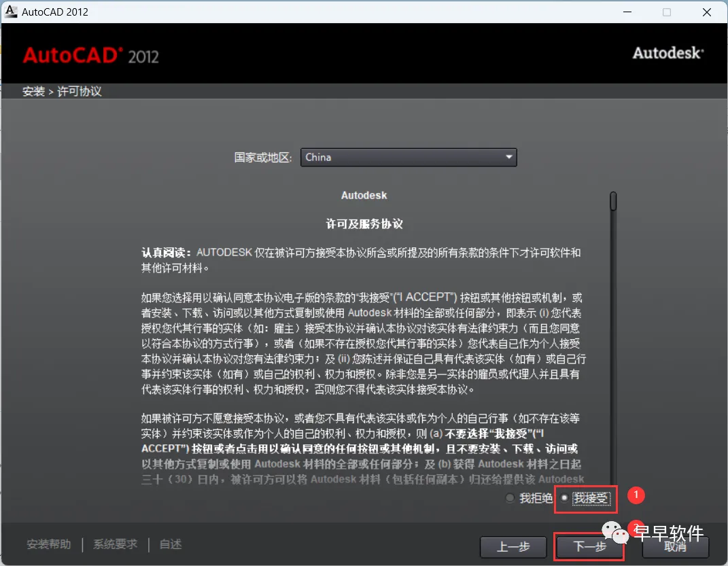Click the 上一步 (Back) button
Image resolution: width=728 pixels, height=566 pixels.
[513, 546]
